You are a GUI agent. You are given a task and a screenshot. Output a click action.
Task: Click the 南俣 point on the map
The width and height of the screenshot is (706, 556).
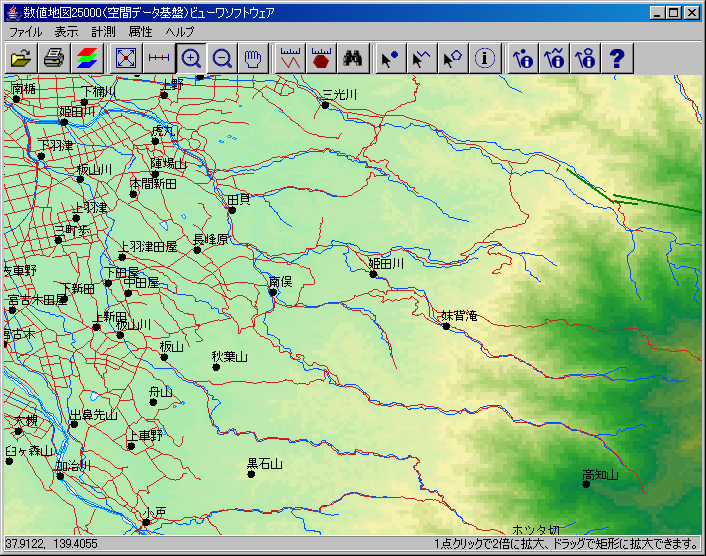273,292
